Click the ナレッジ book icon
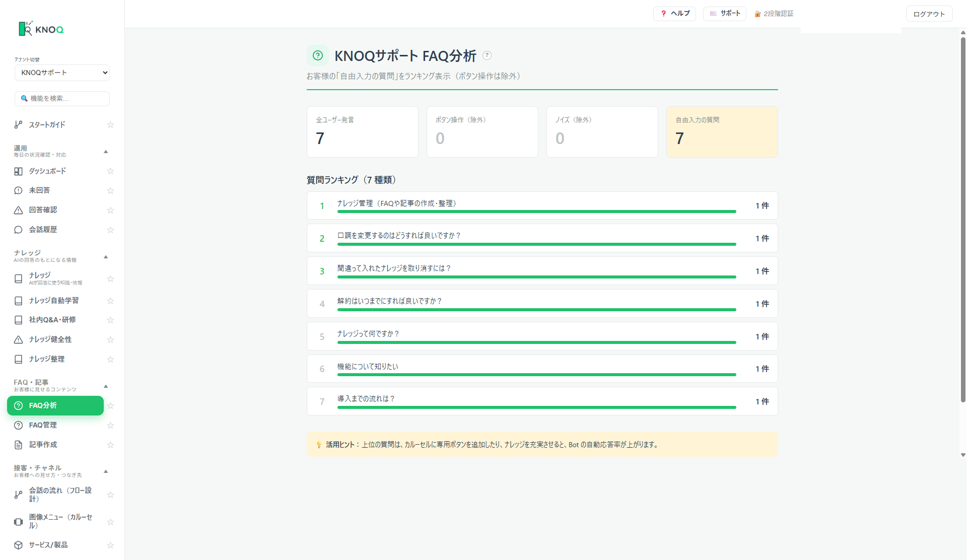This screenshot has width=967, height=560. point(18,278)
